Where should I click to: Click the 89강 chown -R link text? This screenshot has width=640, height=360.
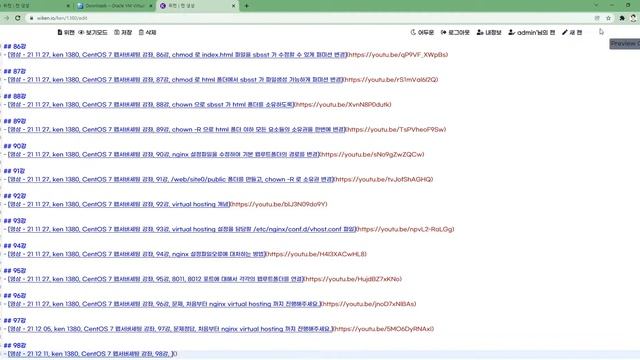point(176,129)
